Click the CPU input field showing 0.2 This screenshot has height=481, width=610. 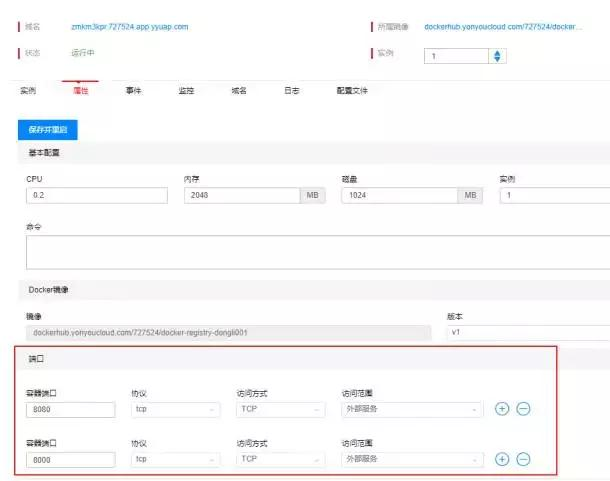(97, 195)
